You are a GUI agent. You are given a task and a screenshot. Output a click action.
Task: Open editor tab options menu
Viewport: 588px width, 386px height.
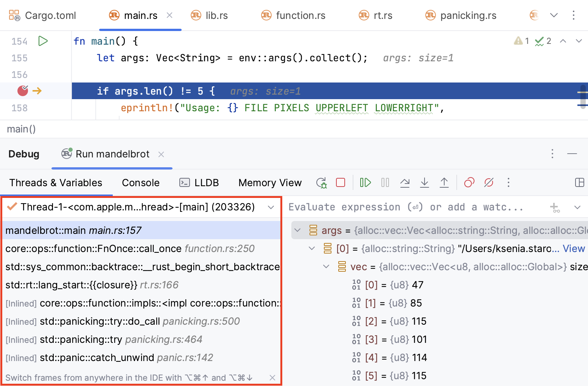574,15
